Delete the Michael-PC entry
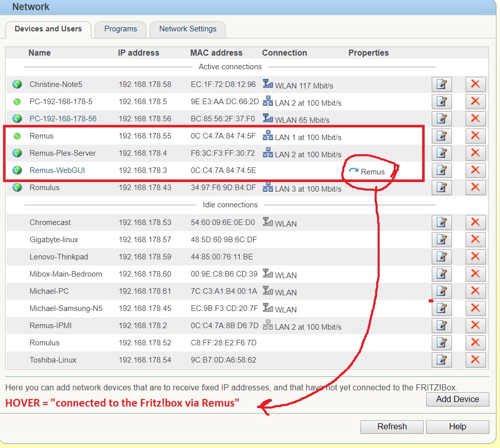The width and height of the screenshot is (500, 448). pyautogui.click(x=475, y=291)
